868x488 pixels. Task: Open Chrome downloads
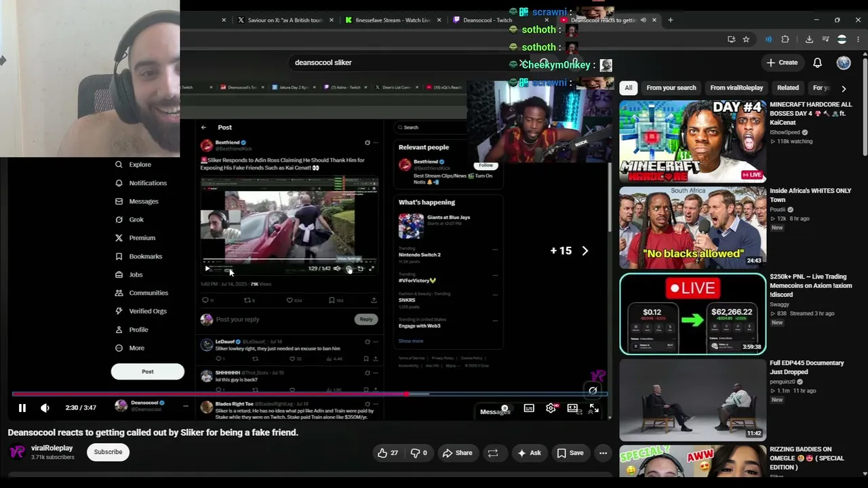809,39
